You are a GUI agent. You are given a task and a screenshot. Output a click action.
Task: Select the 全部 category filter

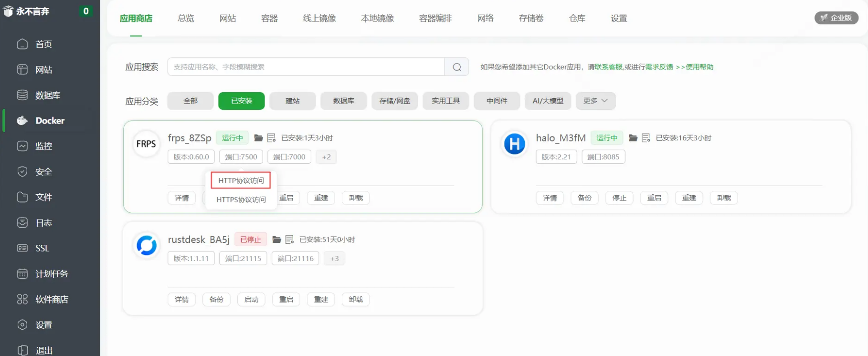point(191,101)
